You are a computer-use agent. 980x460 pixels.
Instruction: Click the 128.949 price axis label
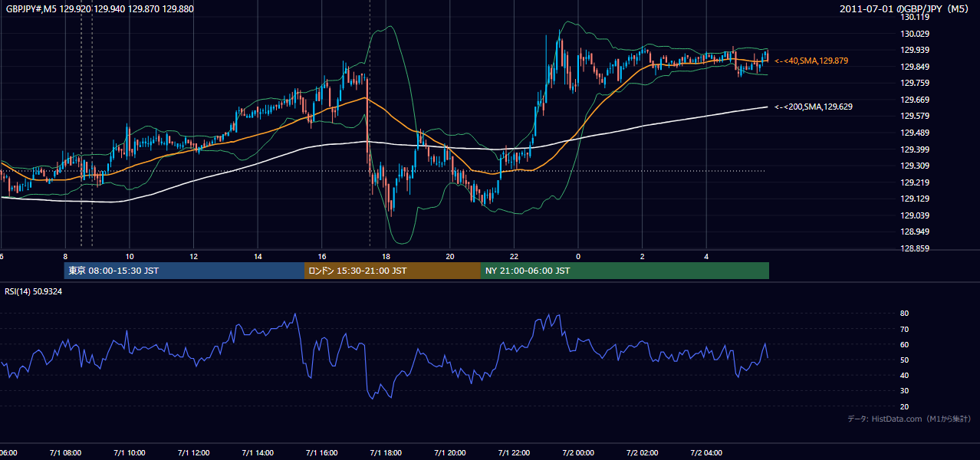pos(915,232)
